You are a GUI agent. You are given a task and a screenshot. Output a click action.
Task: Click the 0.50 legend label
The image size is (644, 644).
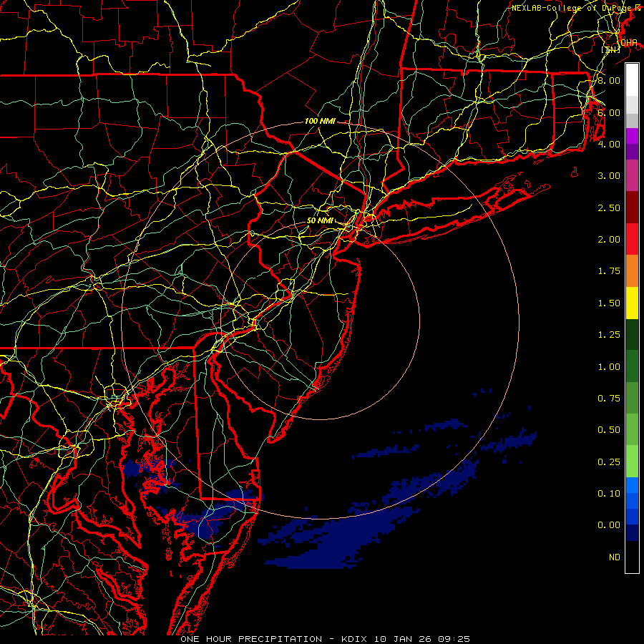coord(609,430)
